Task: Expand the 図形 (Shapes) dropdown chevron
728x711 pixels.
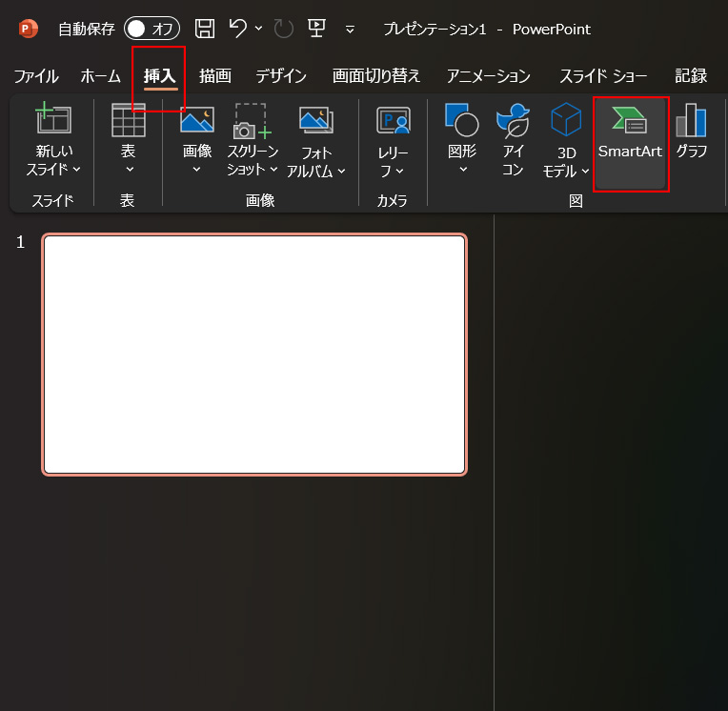Action: tap(463, 170)
